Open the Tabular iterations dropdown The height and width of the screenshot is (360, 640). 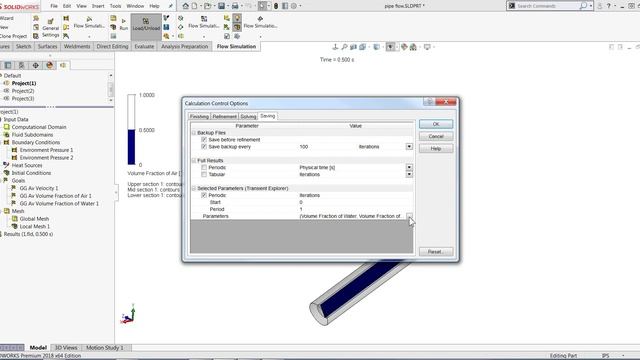409,174
